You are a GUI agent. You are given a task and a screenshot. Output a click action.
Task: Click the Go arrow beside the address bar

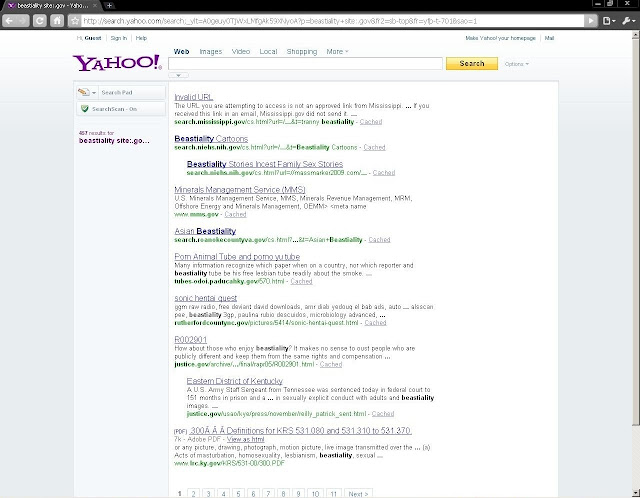pos(591,20)
